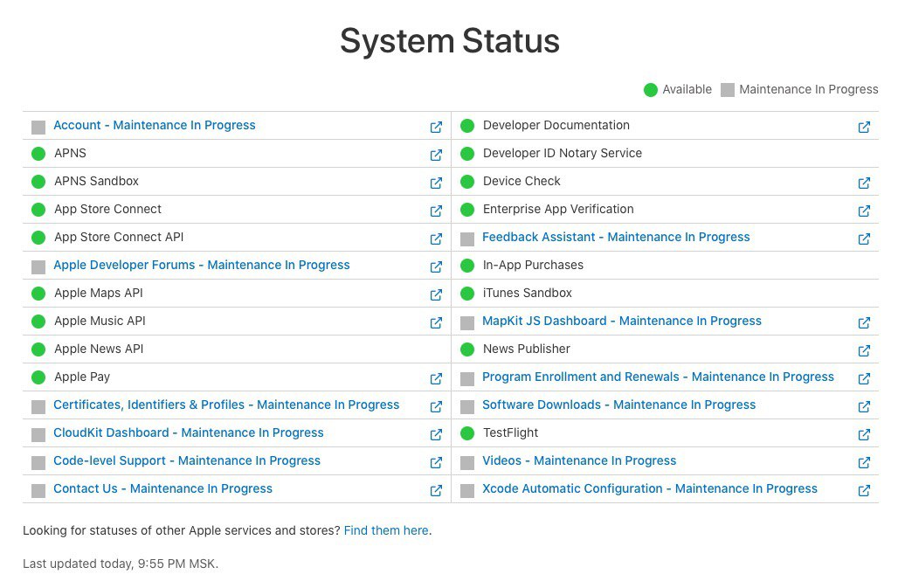Click the gray status square beside Videos

pos(467,462)
